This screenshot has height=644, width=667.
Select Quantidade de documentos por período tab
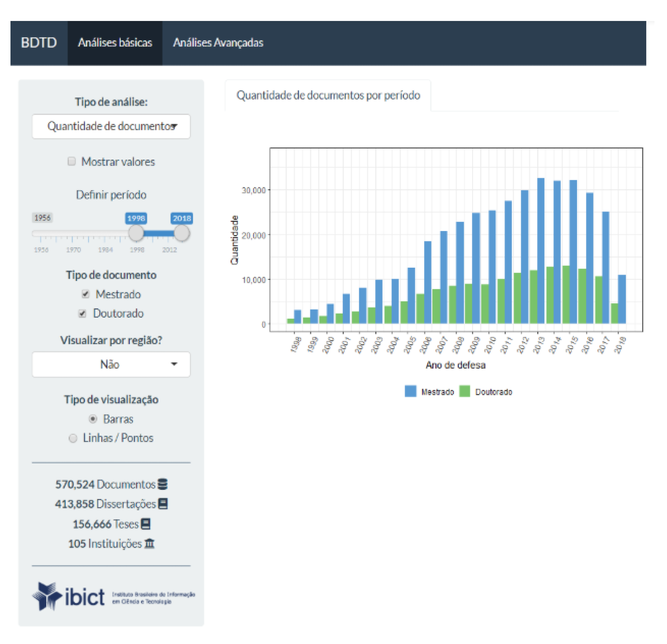pos(328,96)
